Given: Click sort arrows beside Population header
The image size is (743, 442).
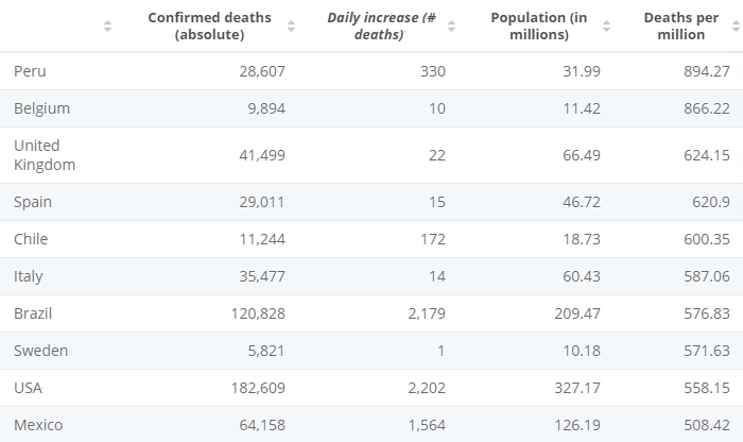Looking at the screenshot, I should click(x=607, y=26).
